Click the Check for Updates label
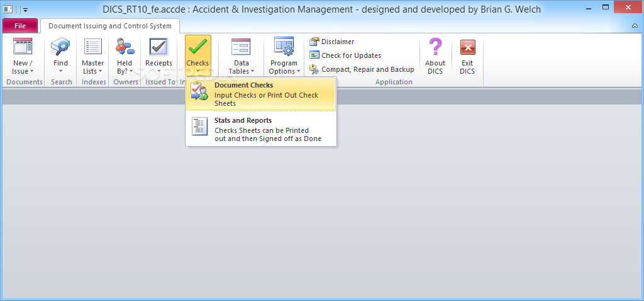The image size is (644, 301). point(351,55)
